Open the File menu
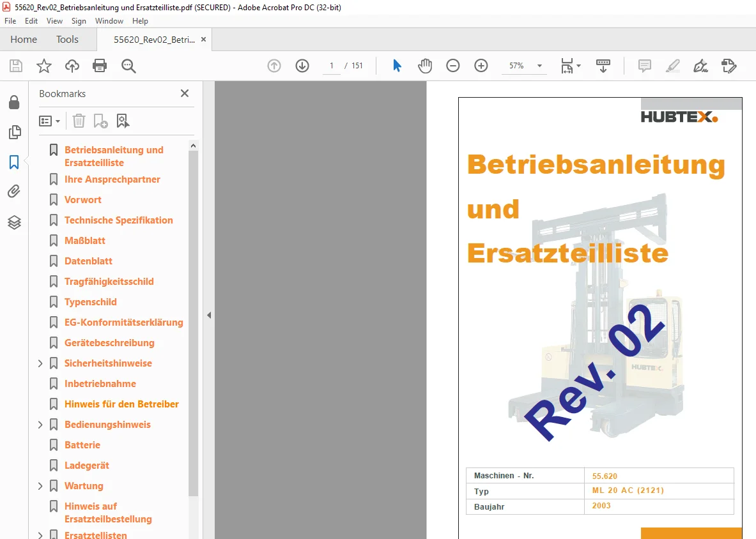This screenshot has width=756, height=539. click(10, 20)
